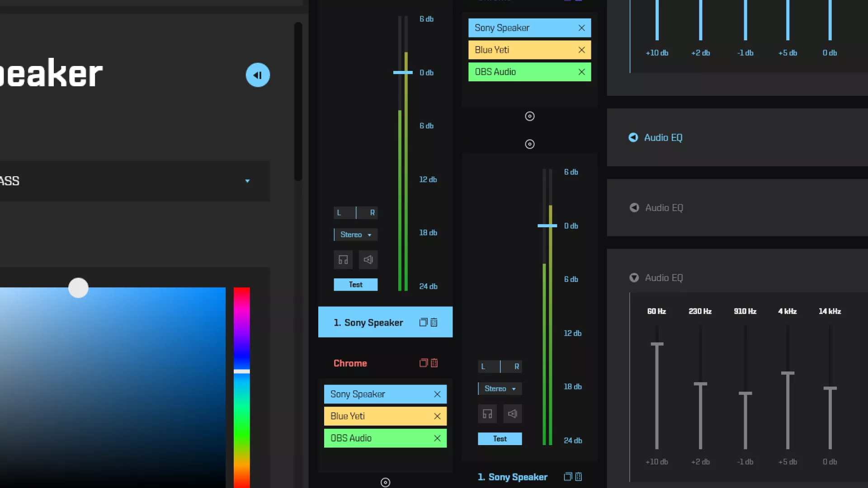
Task: Click the headphones icon above the upper Test button
Action: coord(343,260)
